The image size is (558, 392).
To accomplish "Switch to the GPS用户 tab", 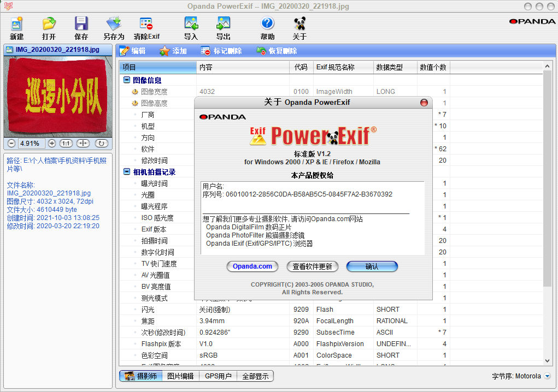I will click(x=218, y=376).
